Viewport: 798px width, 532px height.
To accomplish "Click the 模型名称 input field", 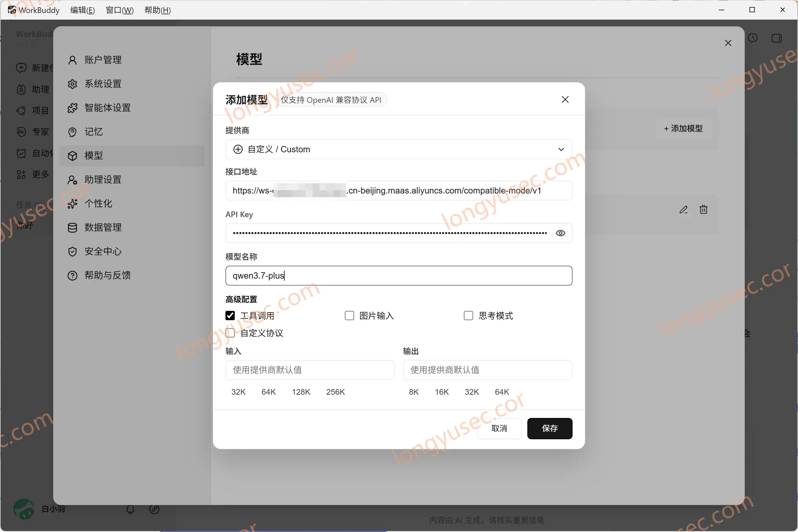I will tap(399, 276).
